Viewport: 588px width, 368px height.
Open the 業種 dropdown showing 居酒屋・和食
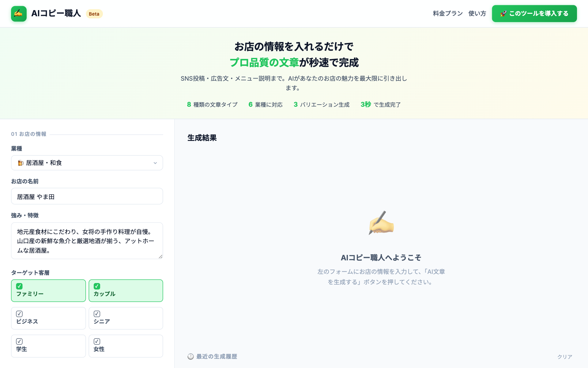click(87, 163)
